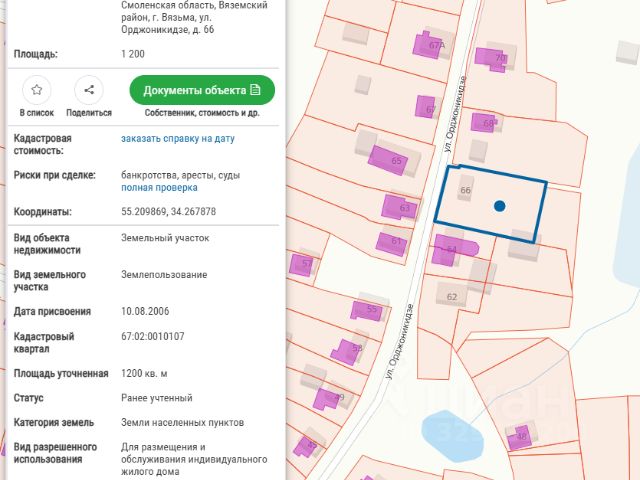Add parcel to list with star icon
Image resolution: width=640 pixels, height=480 pixels.
coord(37,90)
